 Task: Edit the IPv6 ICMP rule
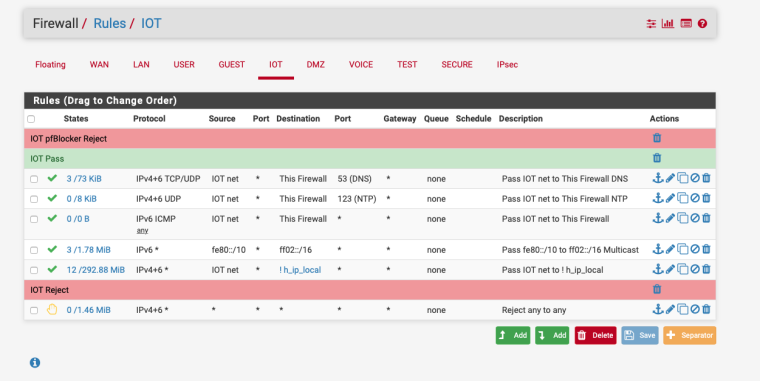point(670,218)
